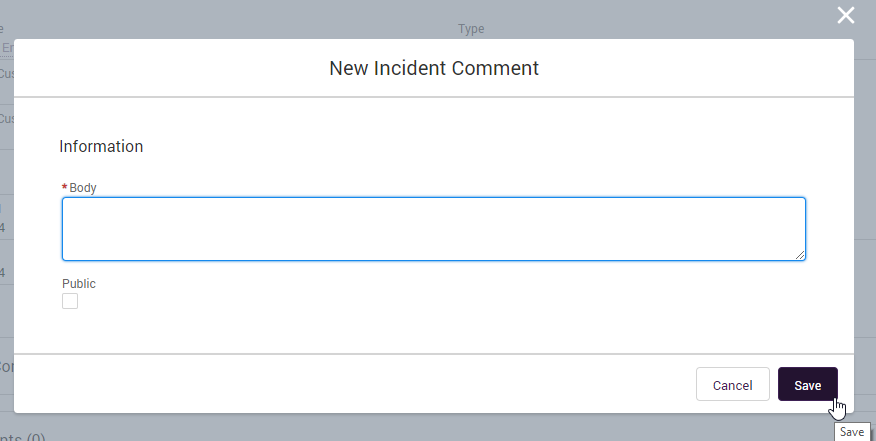Click inside the Body text area
The height and width of the screenshot is (441, 876).
coord(433,229)
